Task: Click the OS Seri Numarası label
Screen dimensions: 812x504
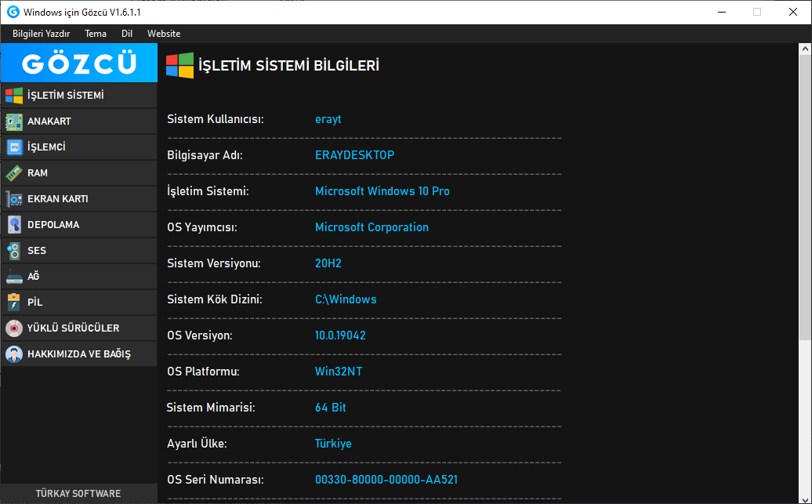Action: (x=216, y=480)
